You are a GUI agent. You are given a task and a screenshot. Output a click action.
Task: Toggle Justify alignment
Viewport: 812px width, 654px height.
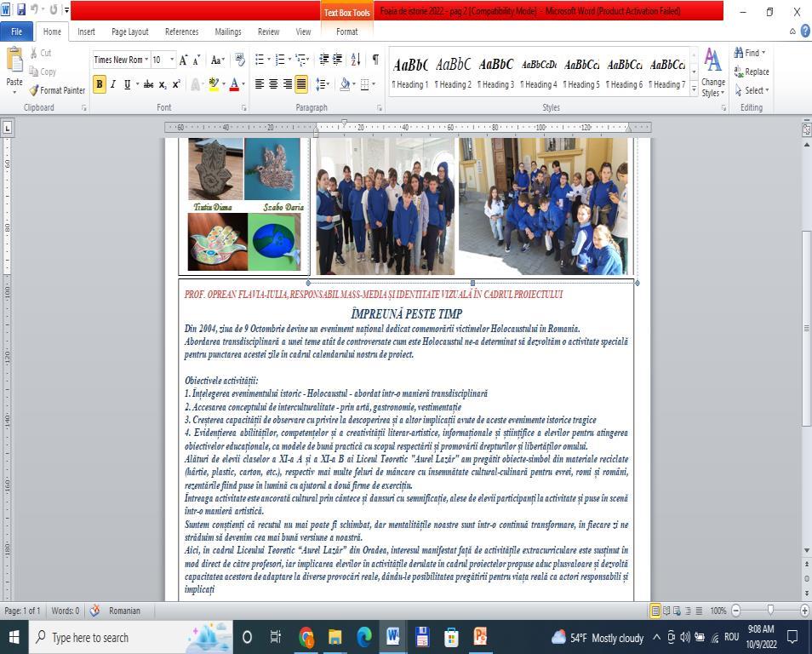click(x=300, y=84)
